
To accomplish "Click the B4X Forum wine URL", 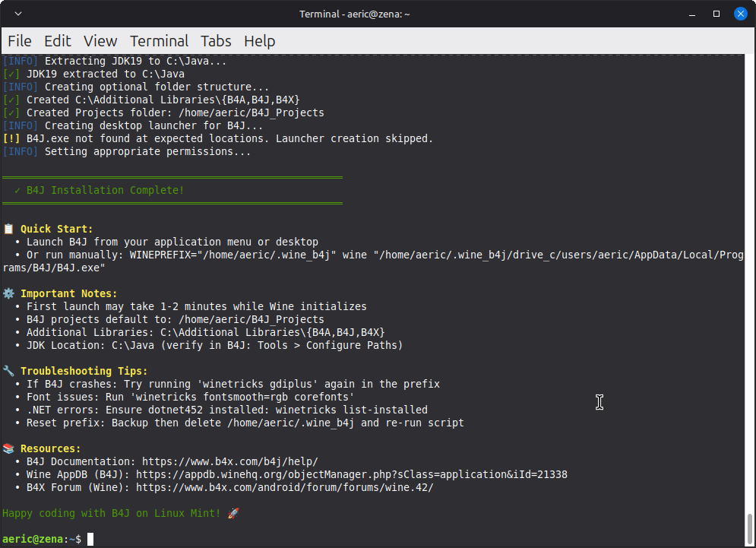I will [284, 488].
